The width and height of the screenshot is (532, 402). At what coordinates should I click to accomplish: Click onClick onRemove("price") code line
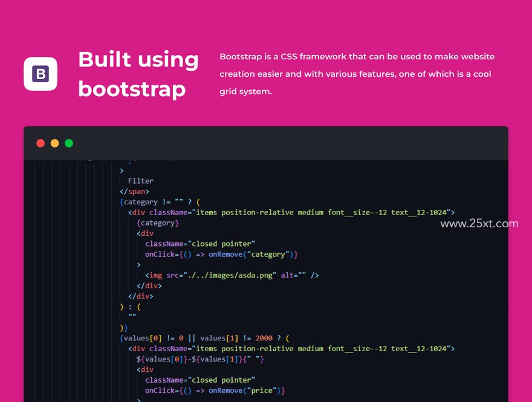215,391
